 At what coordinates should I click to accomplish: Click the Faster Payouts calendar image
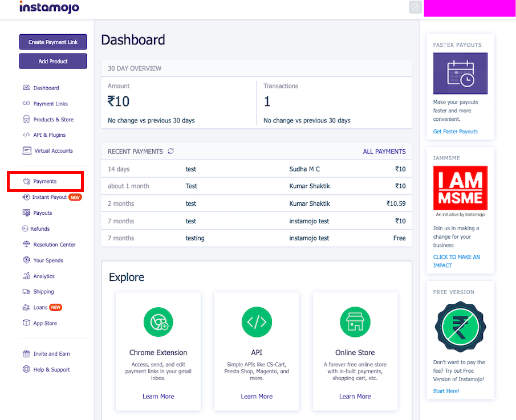(460, 74)
